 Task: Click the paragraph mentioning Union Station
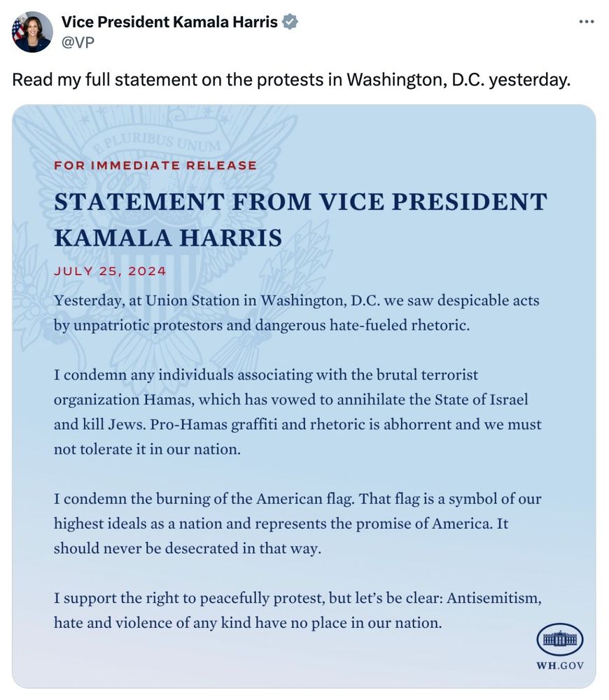(x=297, y=312)
